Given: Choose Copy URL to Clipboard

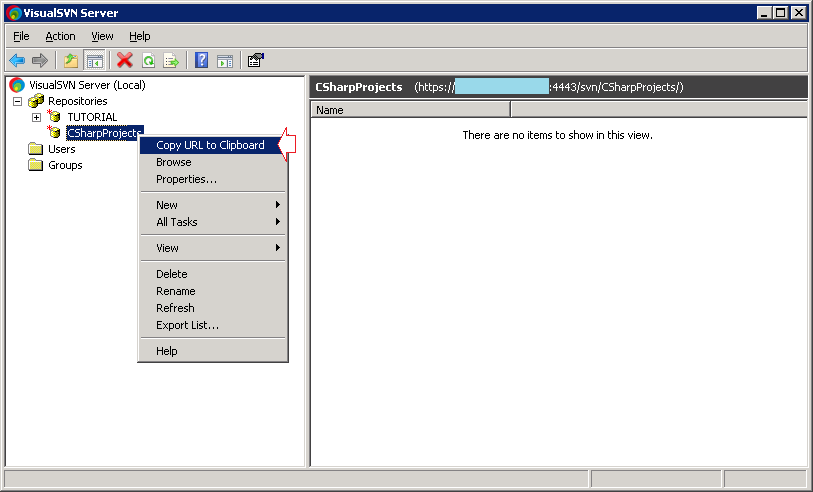Looking at the screenshot, I should 213,145.
